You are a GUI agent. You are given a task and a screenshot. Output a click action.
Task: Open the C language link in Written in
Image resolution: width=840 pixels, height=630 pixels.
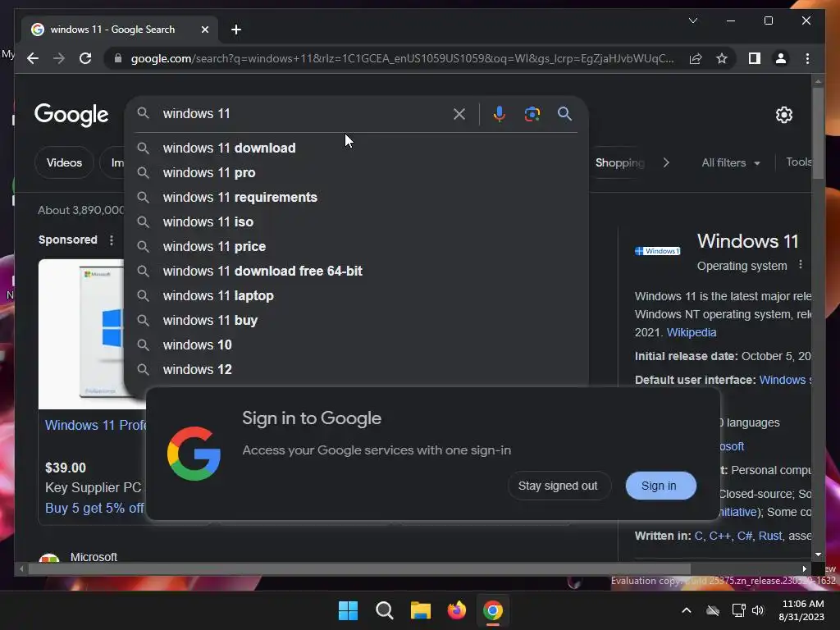[699, 536]
